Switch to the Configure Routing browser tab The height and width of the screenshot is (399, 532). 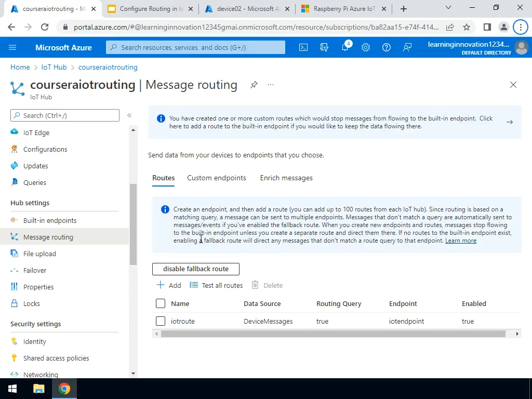click(x=150, y=9)
